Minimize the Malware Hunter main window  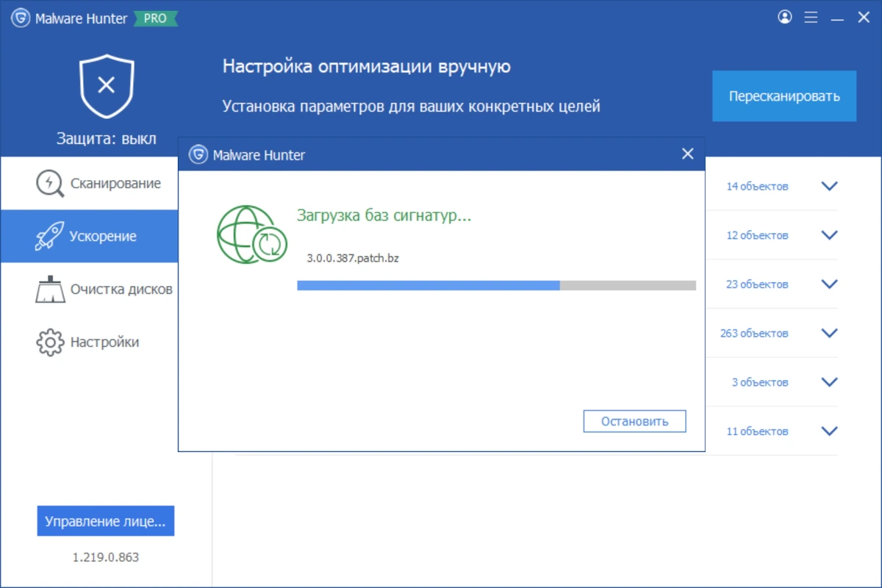point(837,18)
